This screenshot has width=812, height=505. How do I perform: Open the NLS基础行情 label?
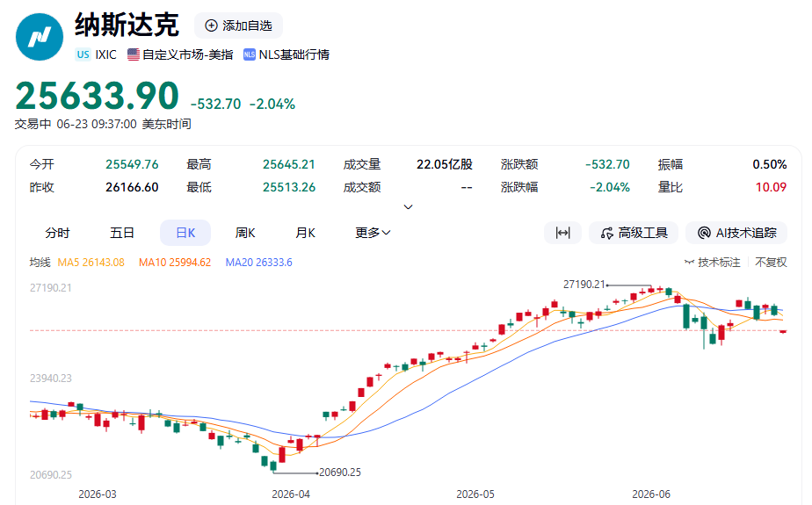pyautogui.click(x=294, y=54)
